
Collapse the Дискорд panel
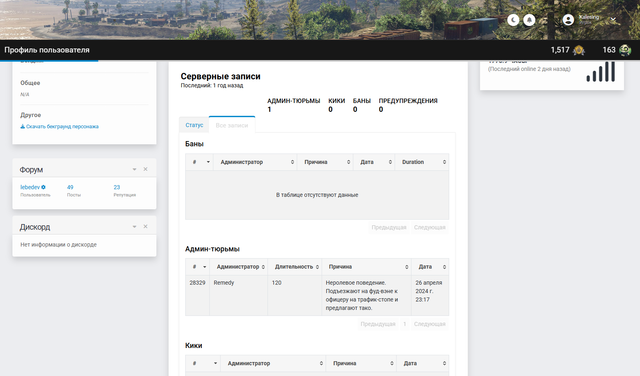point(134,227)
